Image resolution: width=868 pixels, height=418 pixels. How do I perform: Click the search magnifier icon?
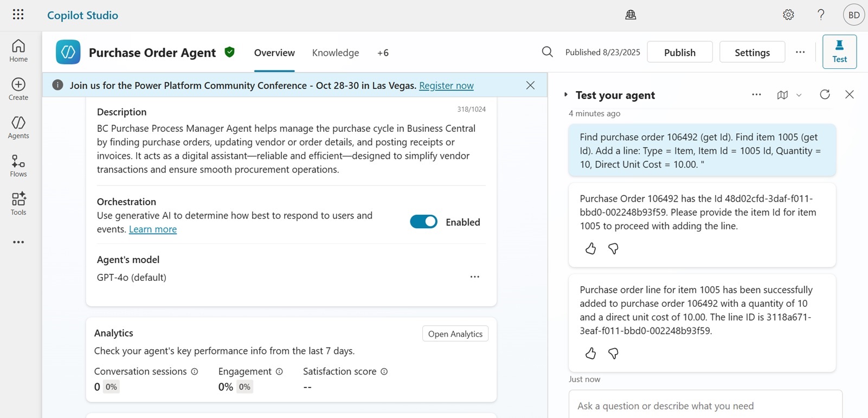(547, 52)
